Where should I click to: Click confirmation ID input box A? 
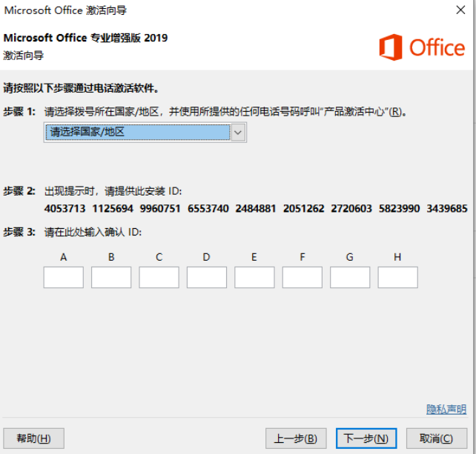pos(64,277)
